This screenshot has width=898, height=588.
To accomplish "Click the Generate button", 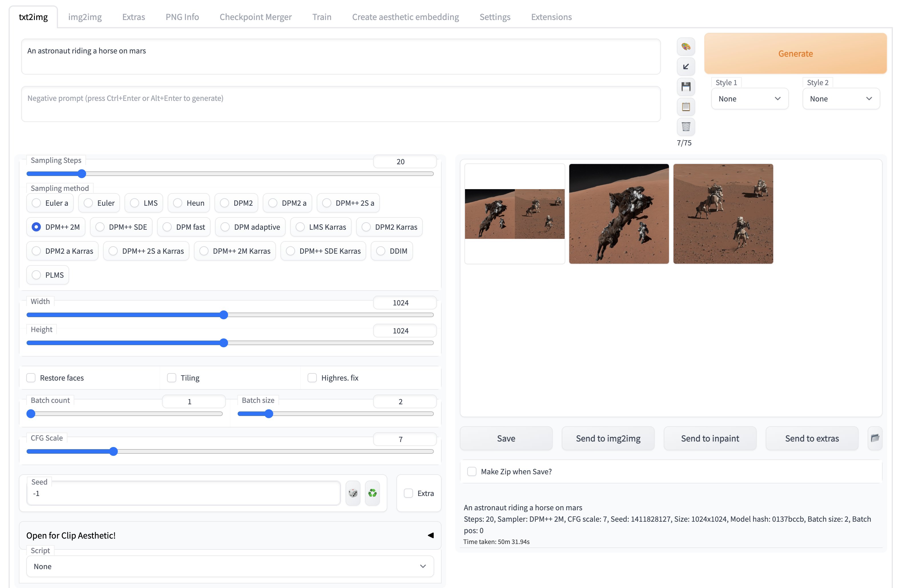I will [795, 54].
